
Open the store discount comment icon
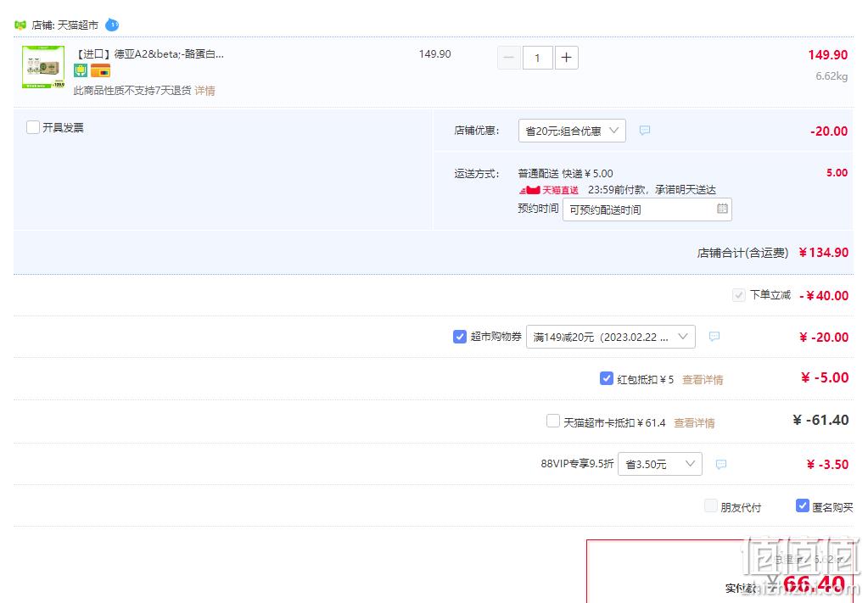(645, 131)
